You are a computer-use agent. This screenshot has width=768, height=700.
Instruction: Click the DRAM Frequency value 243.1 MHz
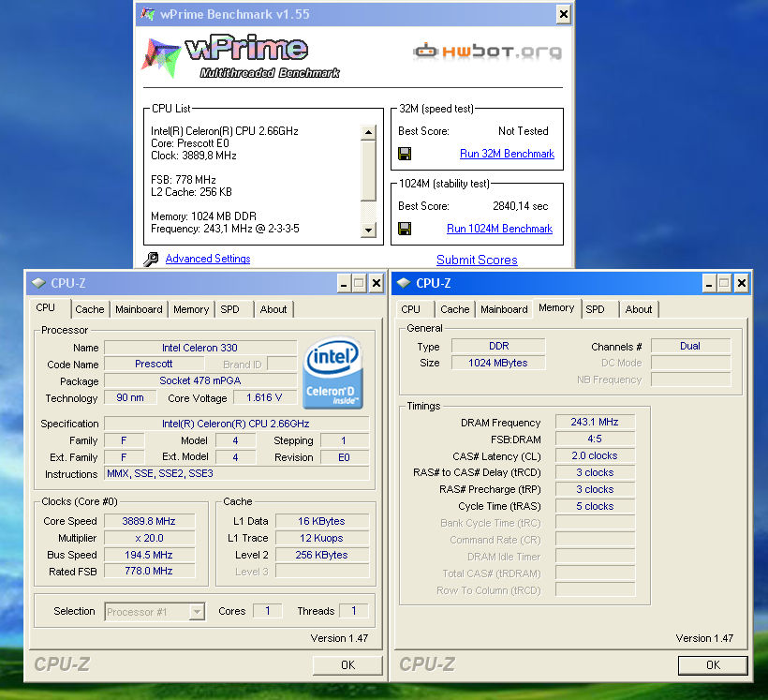(x=595, y=422)
